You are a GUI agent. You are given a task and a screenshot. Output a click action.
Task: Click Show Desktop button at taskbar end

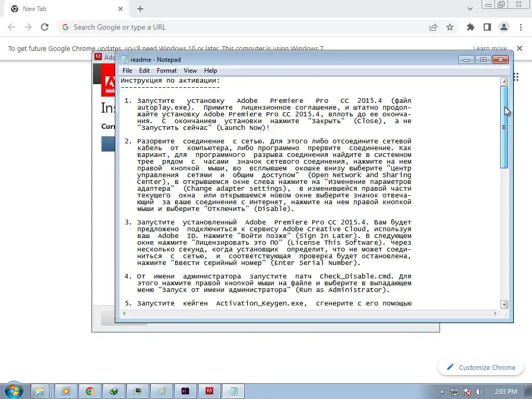point(529,392)
